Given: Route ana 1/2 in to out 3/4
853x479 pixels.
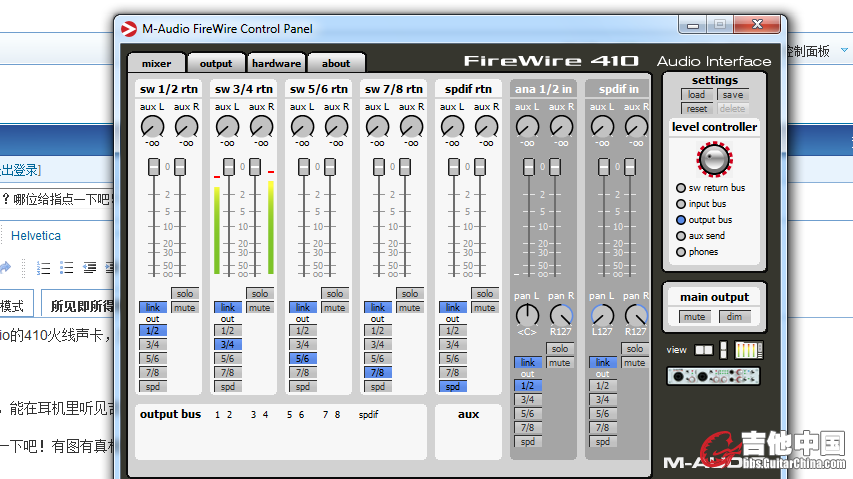Looking at the screenshot, I should click(528, 400).
